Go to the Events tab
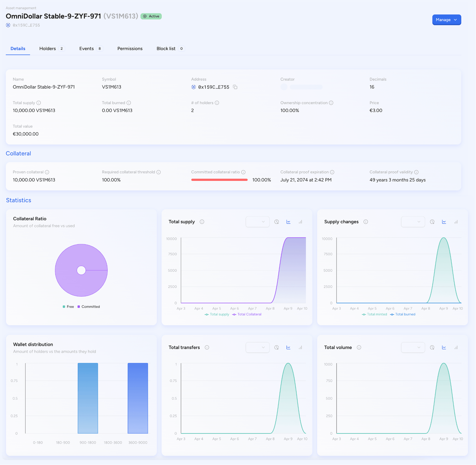The height and width of the screenshot is (465, 476). click(x=86, y=48)
